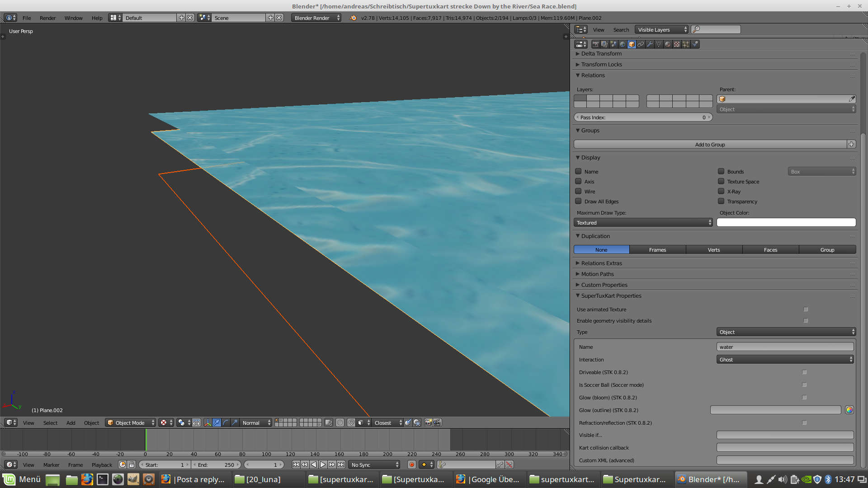This screenshot has height=488, width=868.
Task: Open the World properties tab (globe icon)
Action: pos(623,44)
